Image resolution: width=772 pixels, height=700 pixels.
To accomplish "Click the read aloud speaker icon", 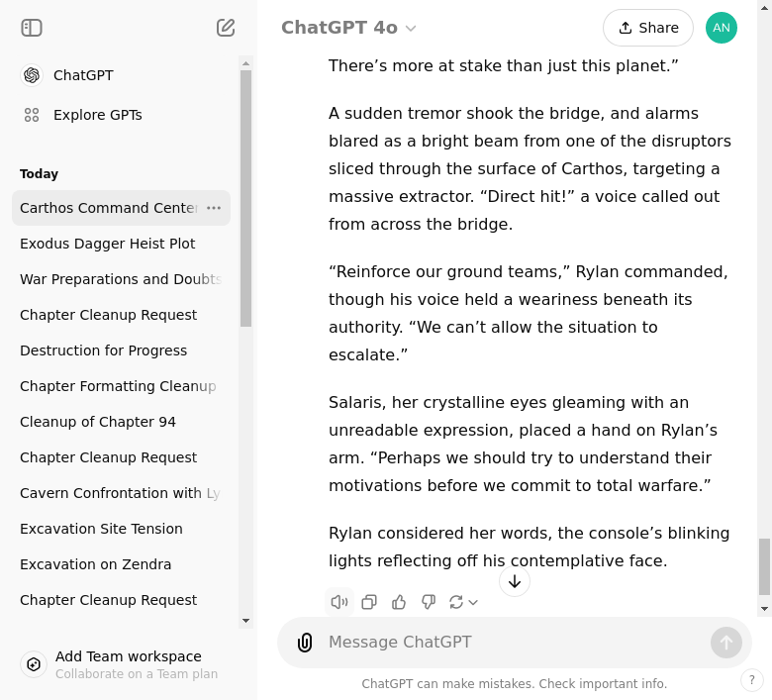I will [x=339, y=602].
